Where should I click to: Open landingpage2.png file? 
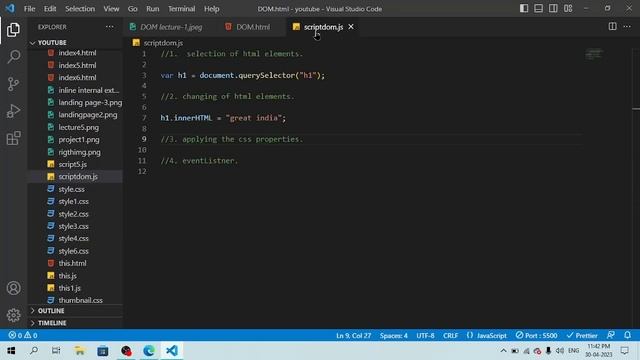(87, 115)
